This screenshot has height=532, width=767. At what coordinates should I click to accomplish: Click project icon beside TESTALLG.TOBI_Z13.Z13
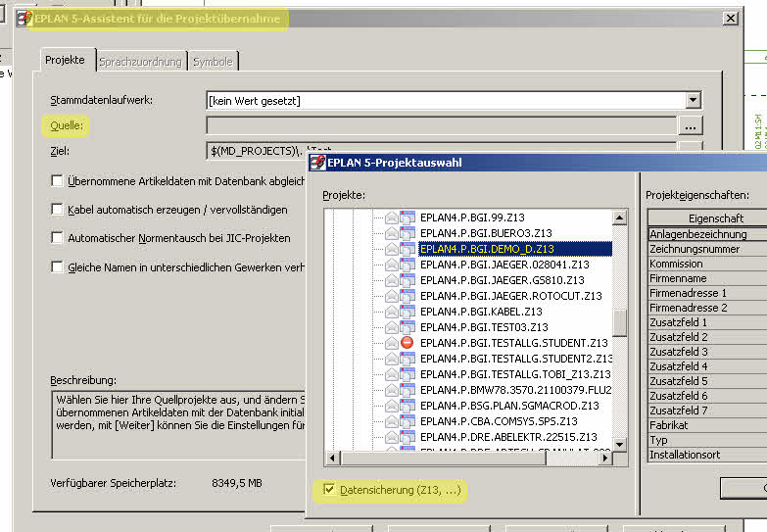(407, 374)
